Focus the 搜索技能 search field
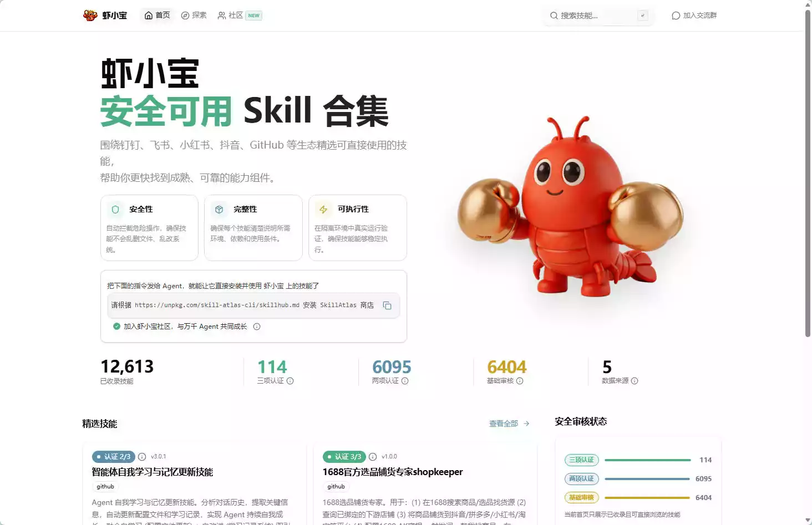 (598, 16)
